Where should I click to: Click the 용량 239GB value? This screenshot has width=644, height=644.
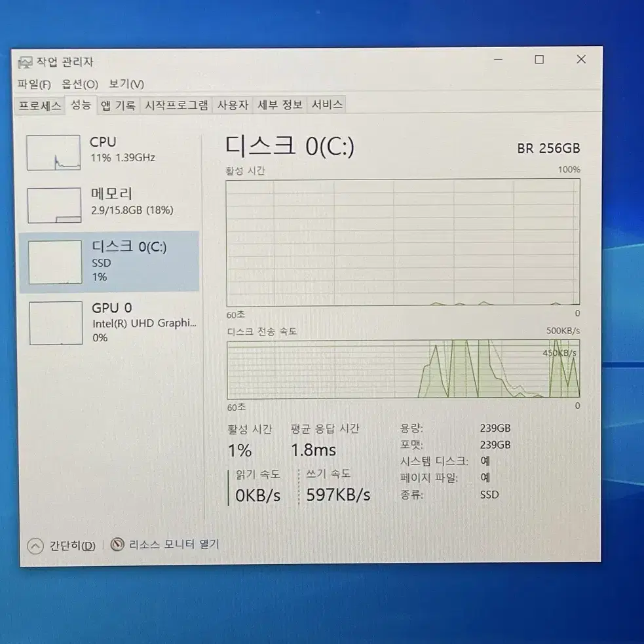point(495,428)
